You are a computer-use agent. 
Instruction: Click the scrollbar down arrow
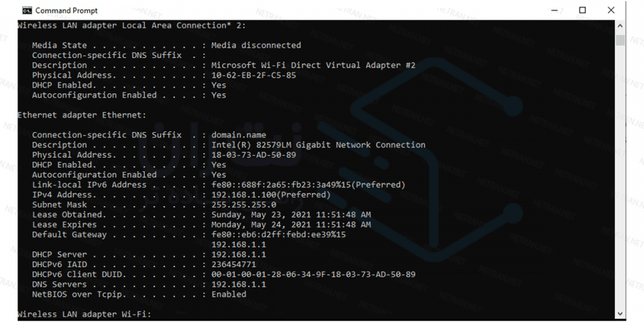620,314
